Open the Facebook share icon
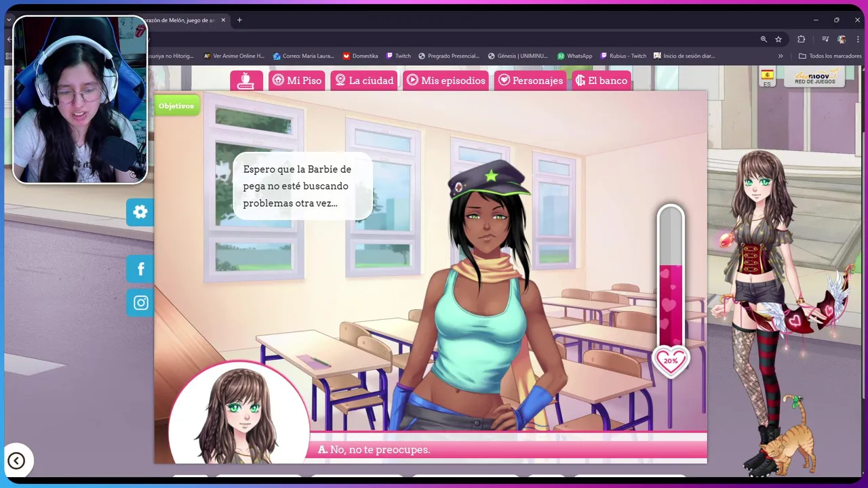868x488 pixels. [140, 269]
